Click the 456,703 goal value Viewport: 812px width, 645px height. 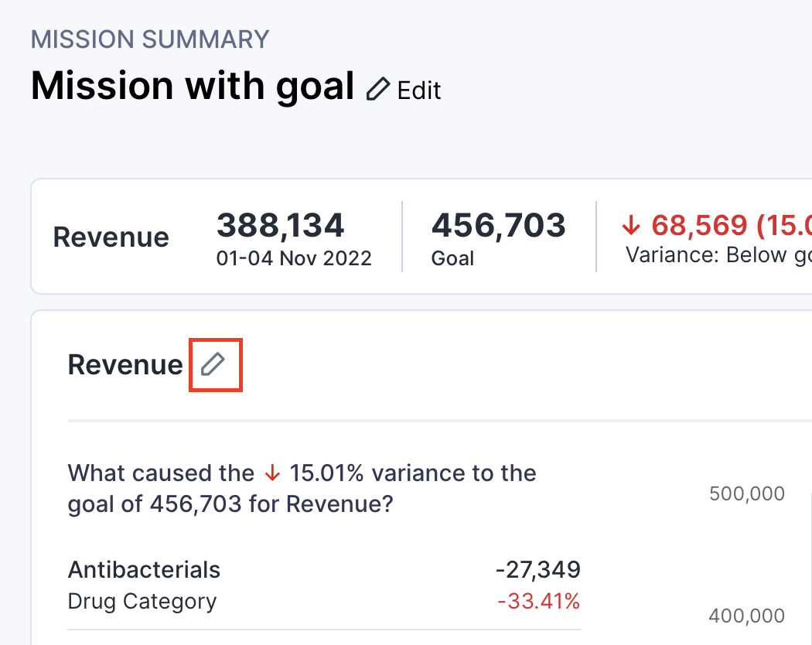tap(498, 226)
